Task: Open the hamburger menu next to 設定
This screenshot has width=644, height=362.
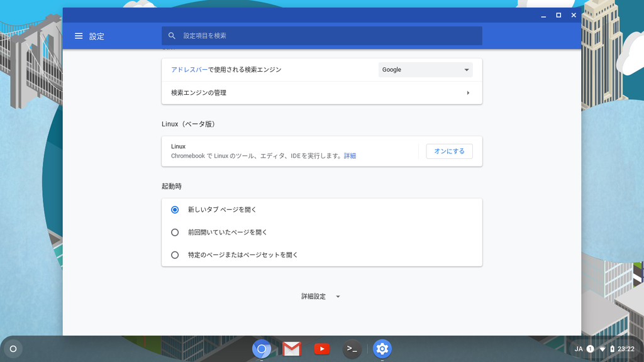Action: coord(79,36)
